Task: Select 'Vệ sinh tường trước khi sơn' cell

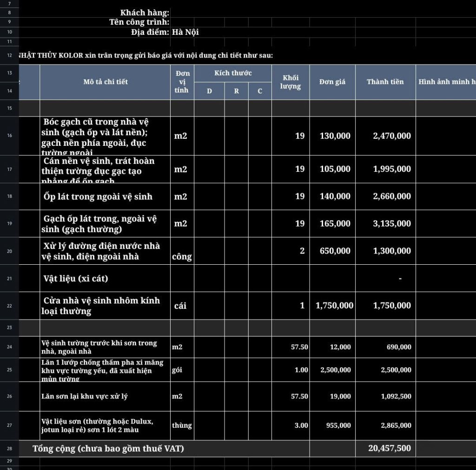Action: click(105, 347)
